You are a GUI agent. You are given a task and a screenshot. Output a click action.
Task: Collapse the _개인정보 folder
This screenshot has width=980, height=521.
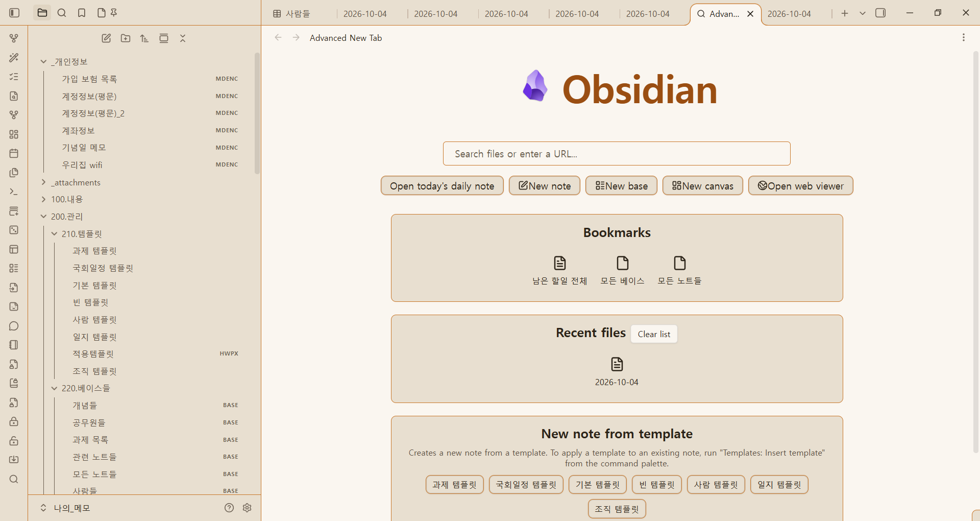43,62
